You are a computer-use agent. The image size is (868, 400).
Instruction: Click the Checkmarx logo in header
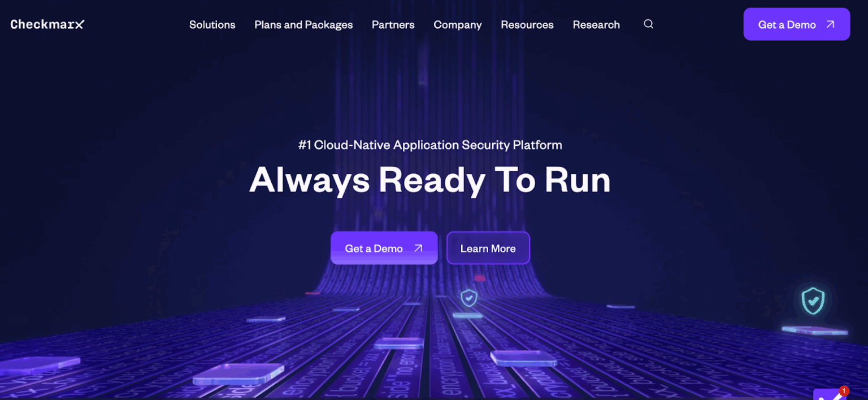coord(47,24)
